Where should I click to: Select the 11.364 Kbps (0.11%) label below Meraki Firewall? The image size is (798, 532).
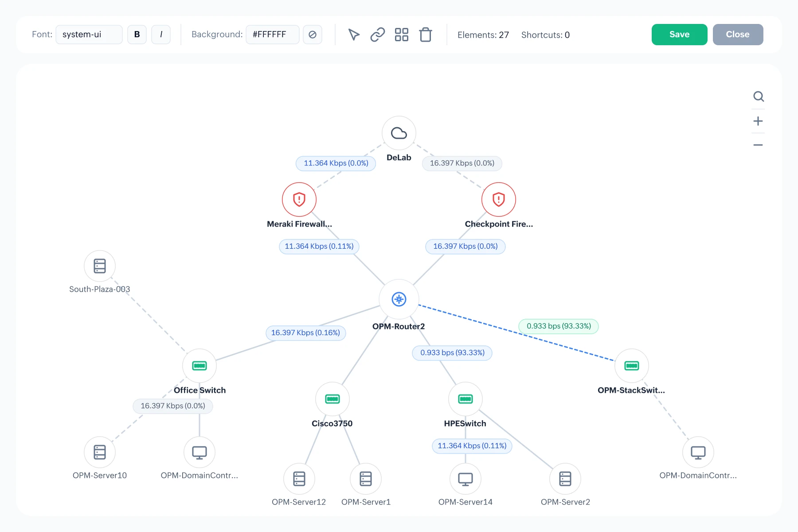pyautogui.click(x=319, y=246)
